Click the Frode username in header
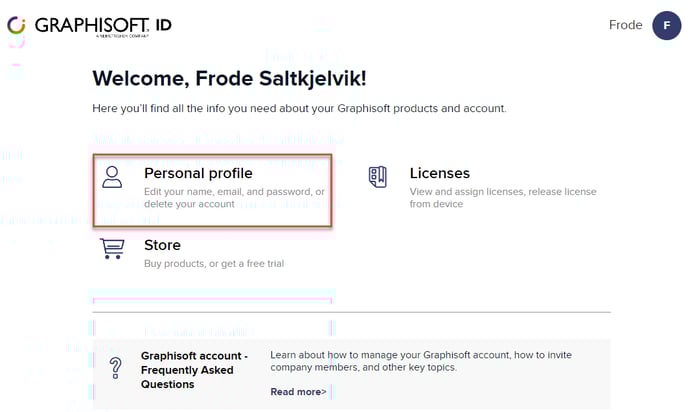 coord(625,25)
